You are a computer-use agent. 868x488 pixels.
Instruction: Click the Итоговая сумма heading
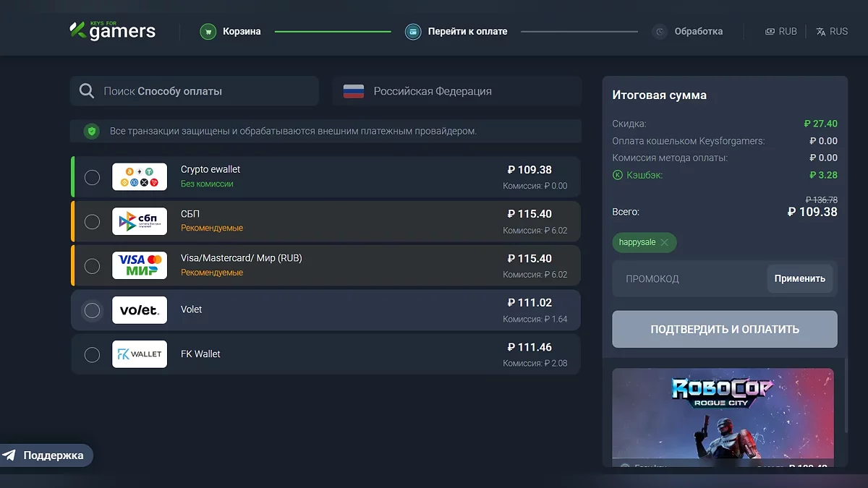tap(660, 95)
